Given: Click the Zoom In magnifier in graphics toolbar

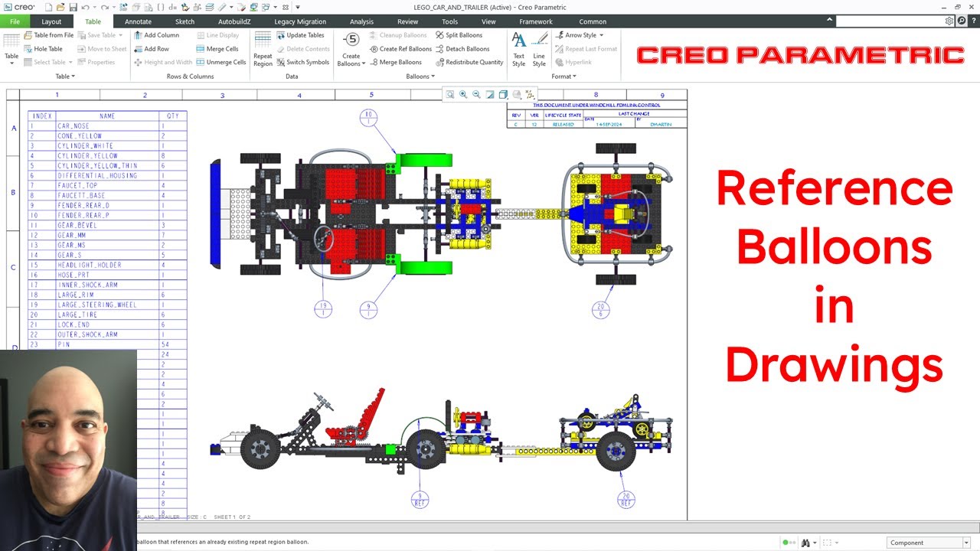Looking at the screenshot, I should [463, 95].
